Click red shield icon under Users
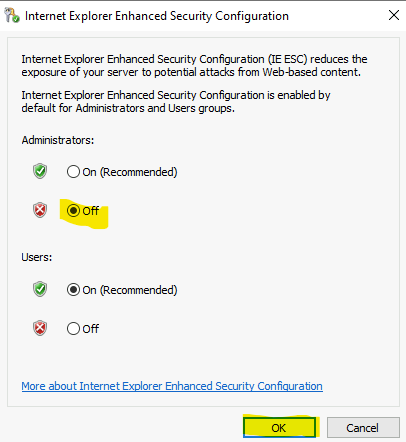Screen dimensions: 406x442 (x=40, y=328)
